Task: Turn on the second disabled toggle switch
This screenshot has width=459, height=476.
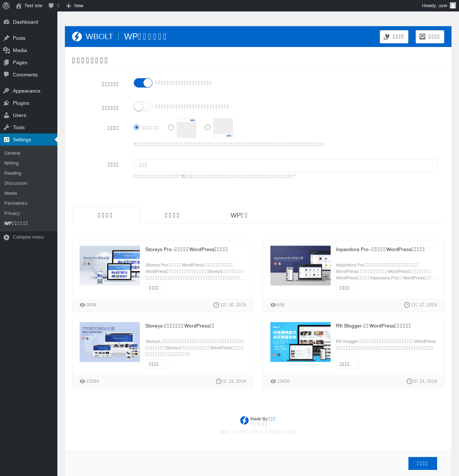Action: pyautogui.click(x=143, y=107)
